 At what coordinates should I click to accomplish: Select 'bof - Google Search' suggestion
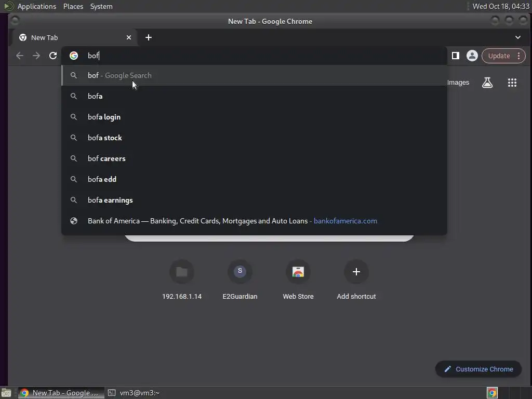(254, 75)
